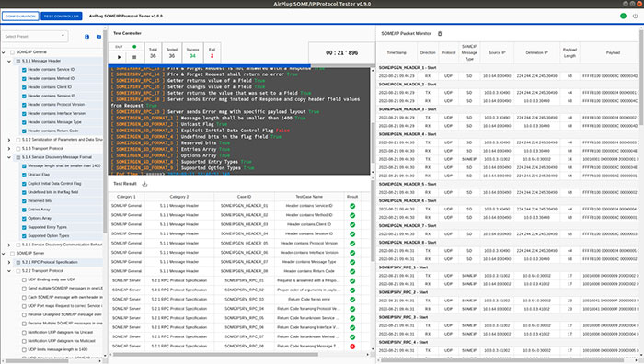Image resolution: width=644 pixels, height=364 pixels.
Task: Uncheck Header contains Method ID
Action: click(x=24, y=79)
